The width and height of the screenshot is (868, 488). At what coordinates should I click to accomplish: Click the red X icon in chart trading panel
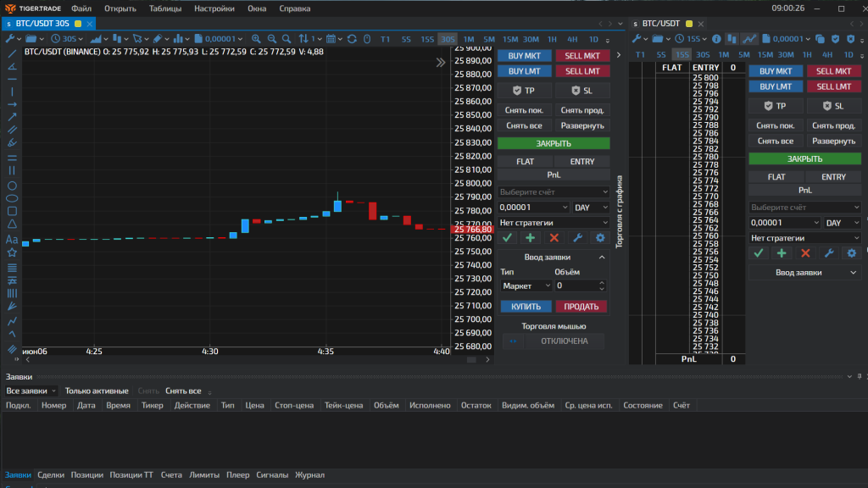click(x=554, y=238)
